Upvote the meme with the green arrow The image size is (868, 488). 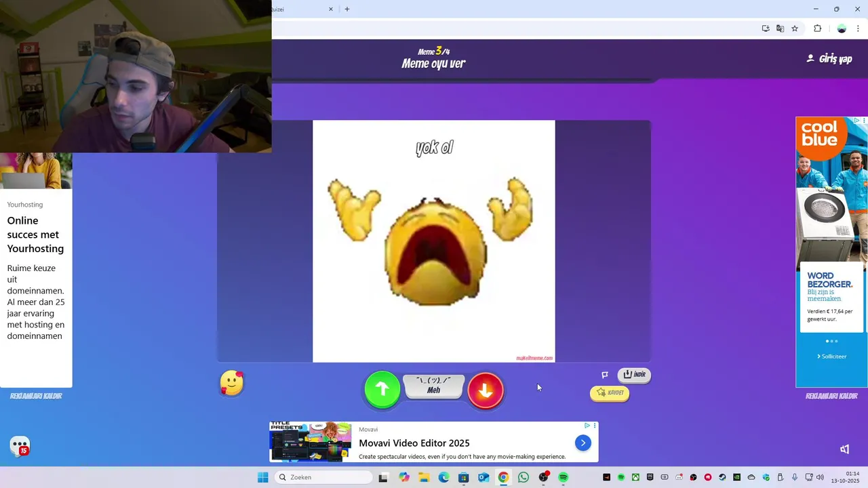coord(382,389)
